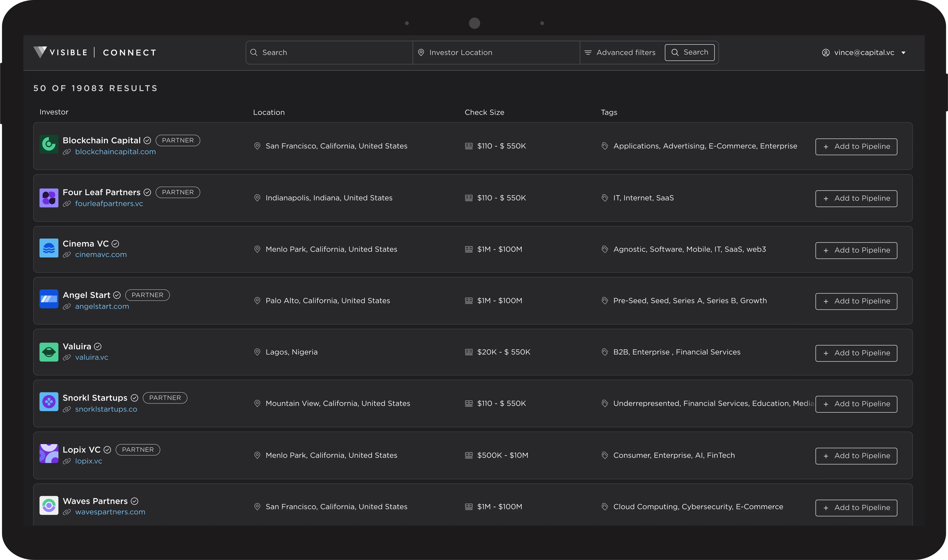Click the Waves Partners logo icon
This screenshot has height=560, width=948.
[49, 505]
